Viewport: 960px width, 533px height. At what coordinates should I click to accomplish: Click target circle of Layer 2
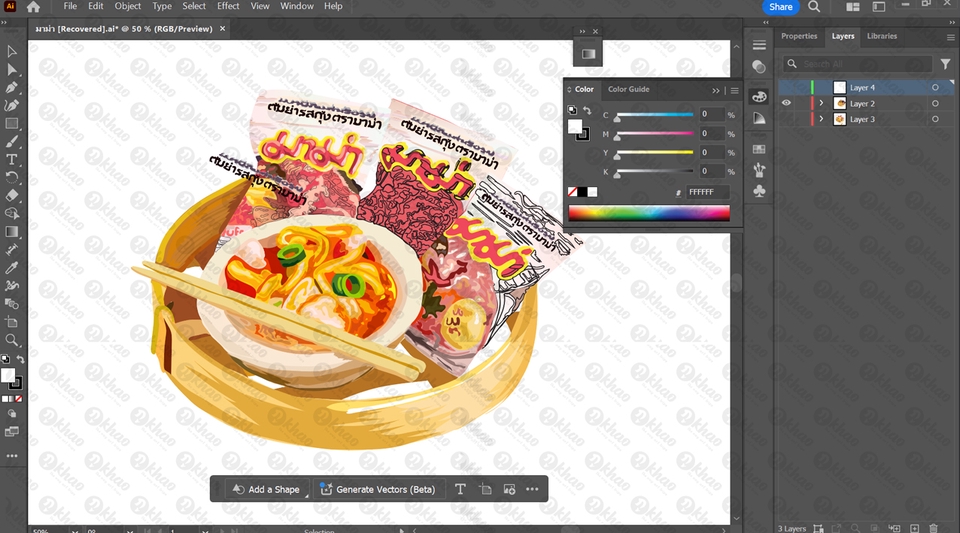coord(935,103)
